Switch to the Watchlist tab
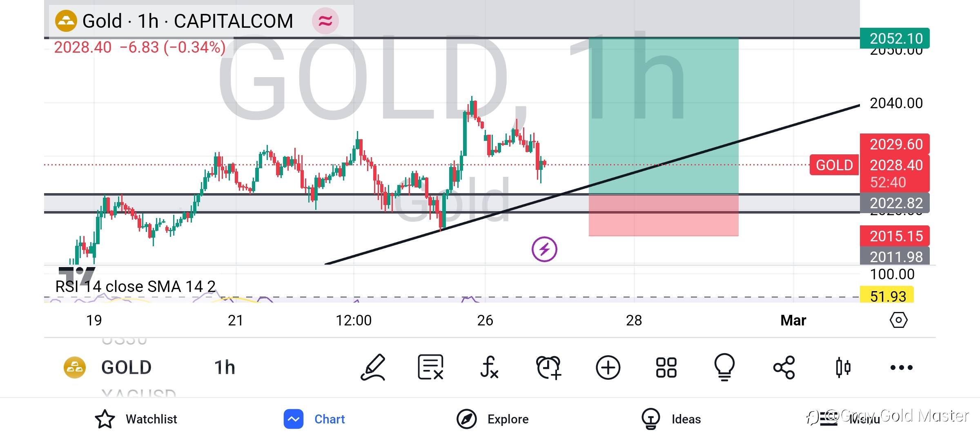The width and height of the screenshot is (980, 441). 136,419
